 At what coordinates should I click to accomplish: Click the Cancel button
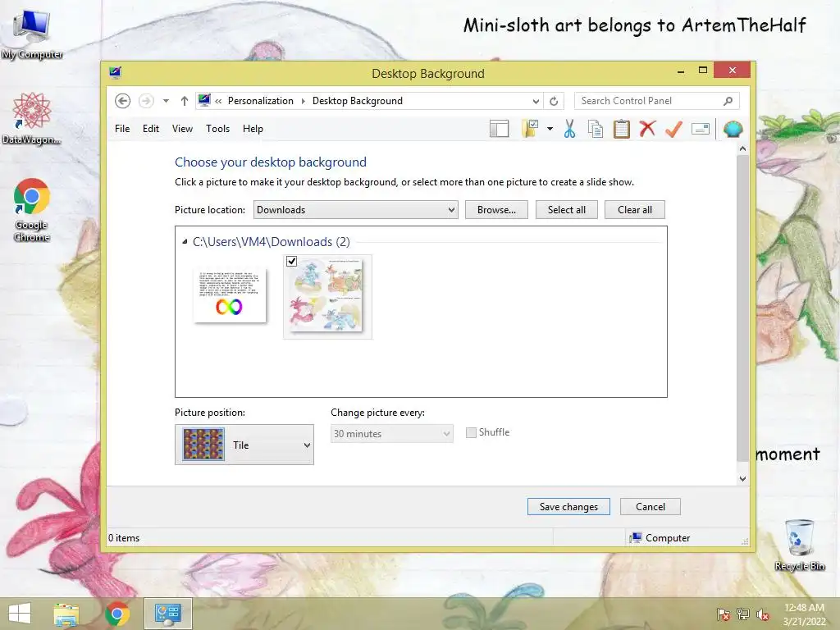pyautogui.click(x=651, y=507)
